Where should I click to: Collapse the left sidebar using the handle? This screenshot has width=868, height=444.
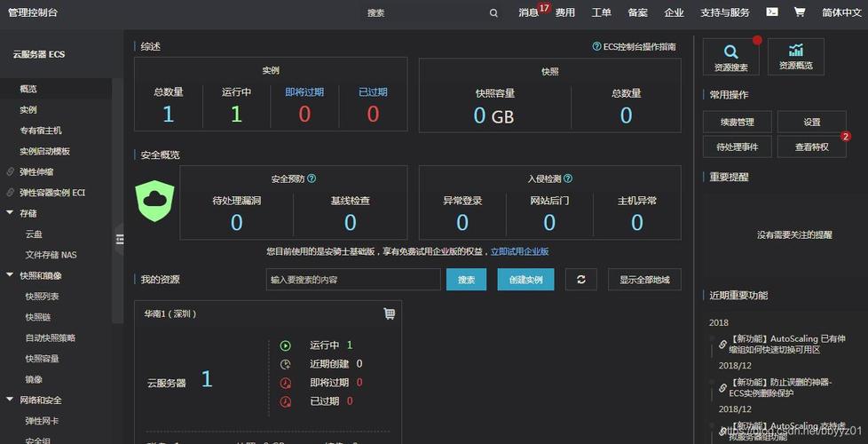(x=118, y=239)
